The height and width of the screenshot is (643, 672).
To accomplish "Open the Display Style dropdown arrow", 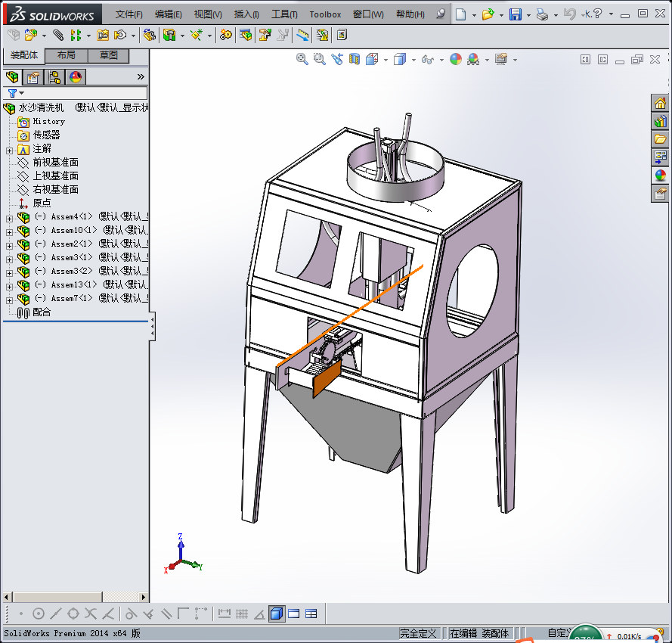I will (x=413, y=60).
